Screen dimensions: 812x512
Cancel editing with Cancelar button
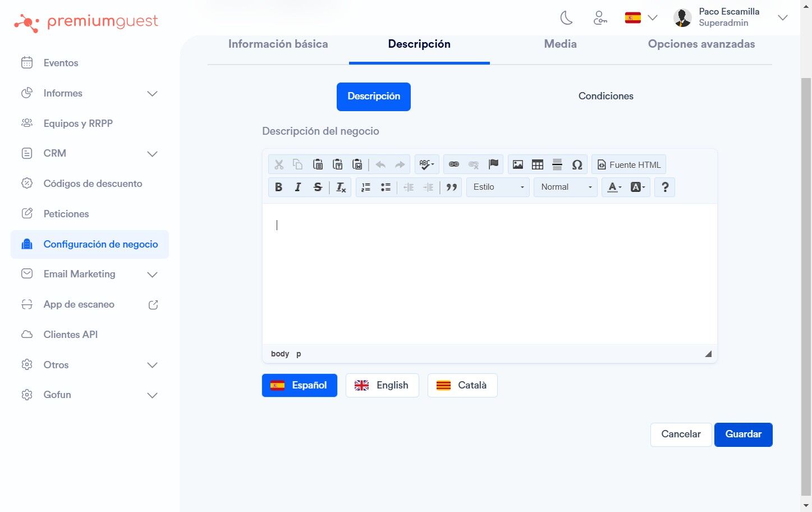681,435
